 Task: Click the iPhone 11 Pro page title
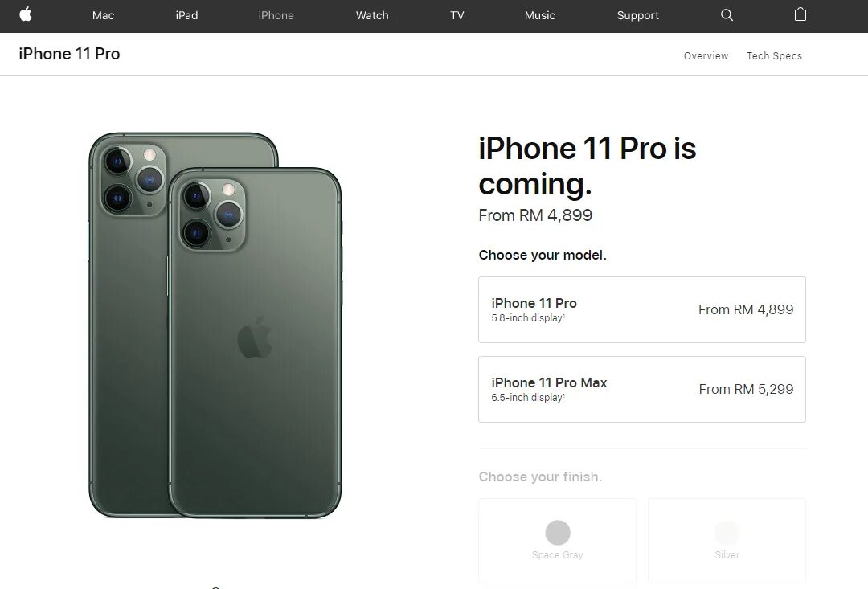click(69, 54)
